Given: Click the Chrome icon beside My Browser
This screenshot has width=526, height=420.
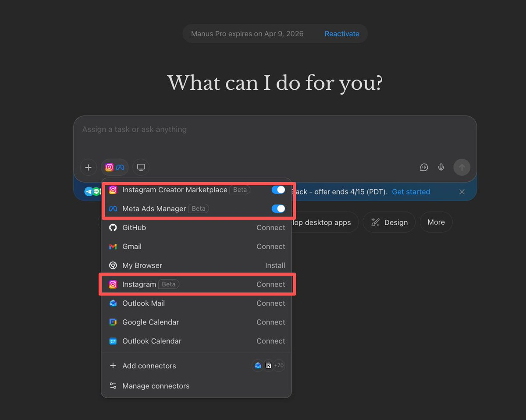Looking at the screenshot, I should tap(113, 265).
